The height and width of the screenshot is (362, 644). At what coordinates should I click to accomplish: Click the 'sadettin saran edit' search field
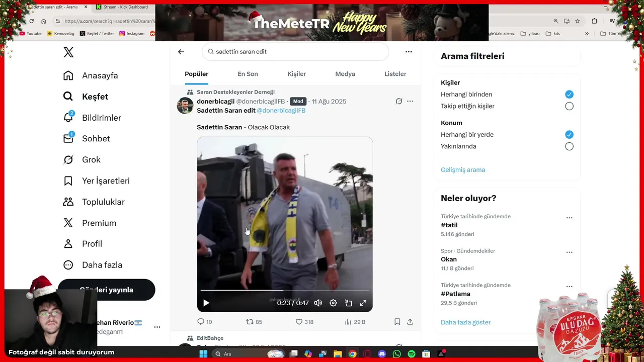coord(295,52)
